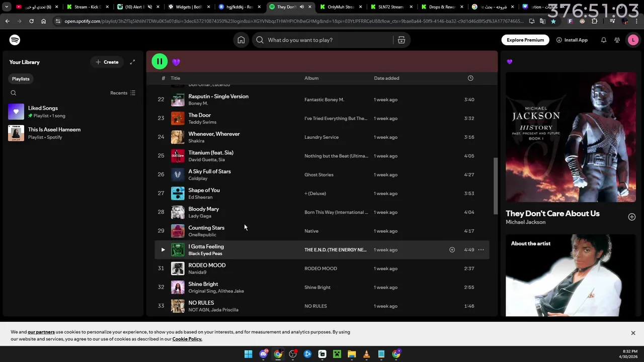Image resolution: width=644 pixels, height=362 pixels.
Task: Open OBS Studio from taskbar
Action: pyautogui.click(x=293, y=354)
